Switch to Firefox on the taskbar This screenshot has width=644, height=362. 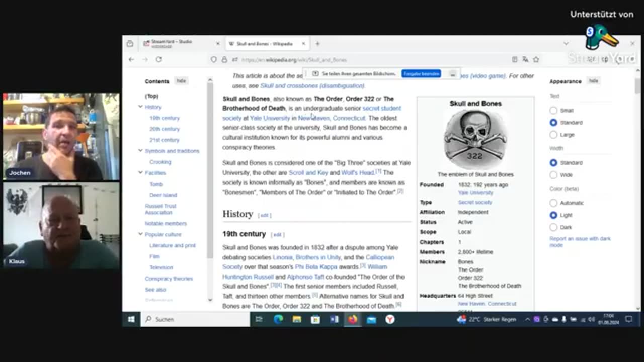click(353, 319)
